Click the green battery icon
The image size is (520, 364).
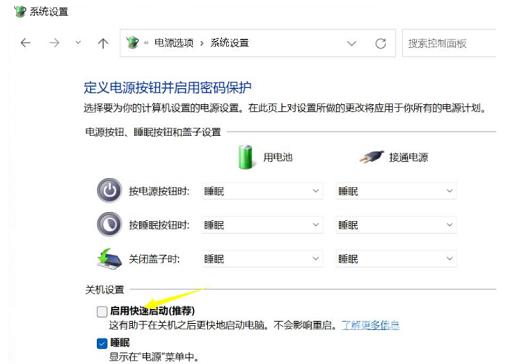pos(246,157)
